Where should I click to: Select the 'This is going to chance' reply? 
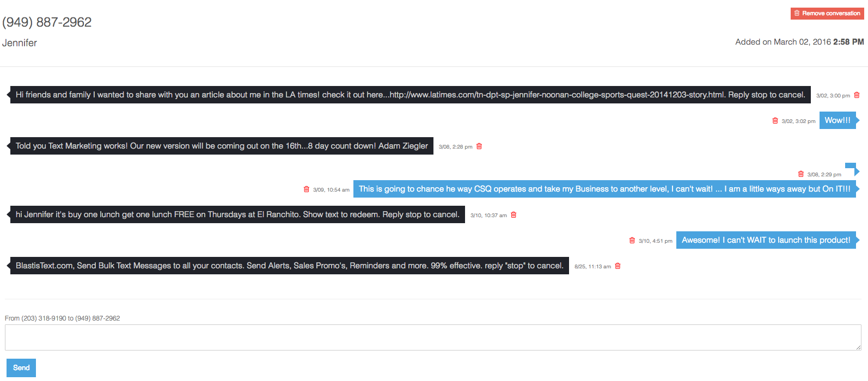pyautogui.click(x=604, y=189)
